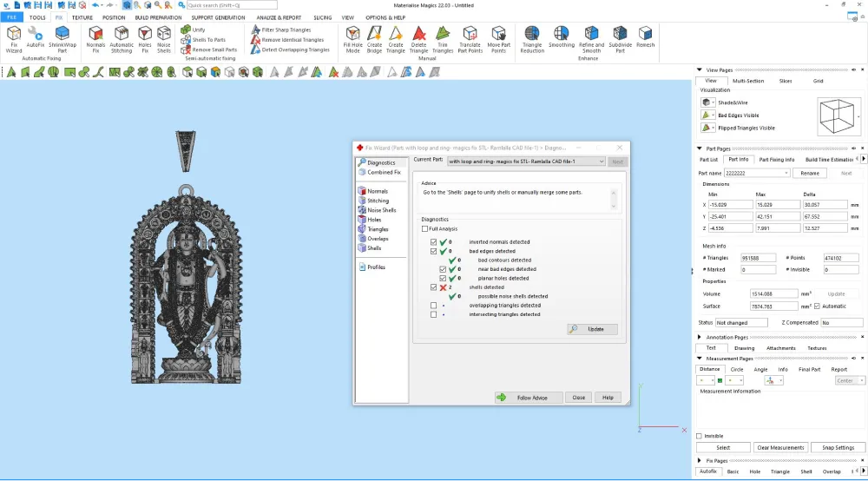This screenshot has width=868, height=481.
Task: Select ShrinkWrap Part icon
Action: [62, 39]
